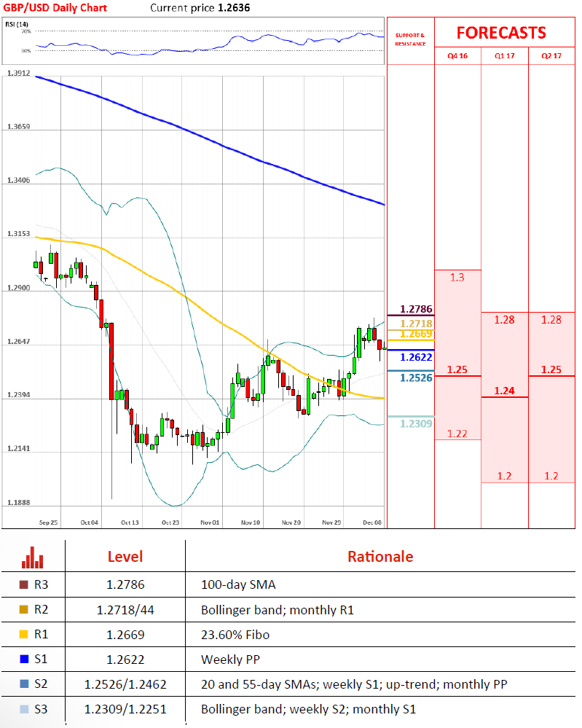
Task: Select the Q1 17 forecast column header
Action: point(505,55)
